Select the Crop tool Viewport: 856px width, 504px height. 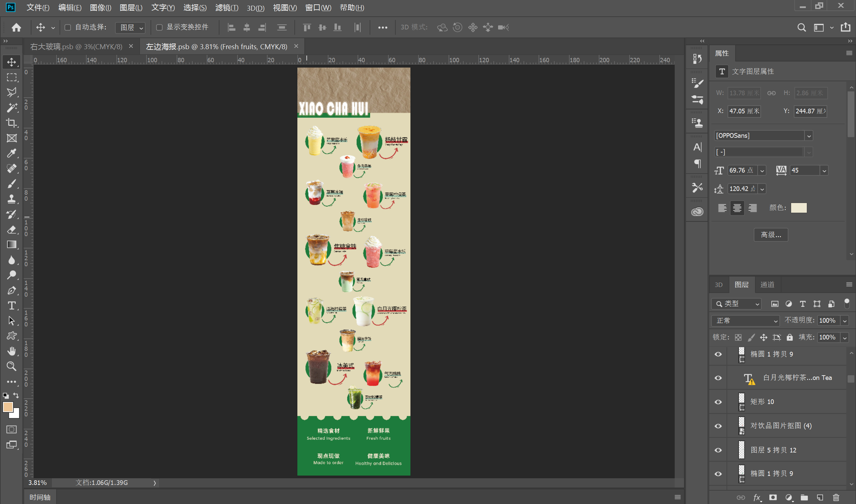pos(12,123)
